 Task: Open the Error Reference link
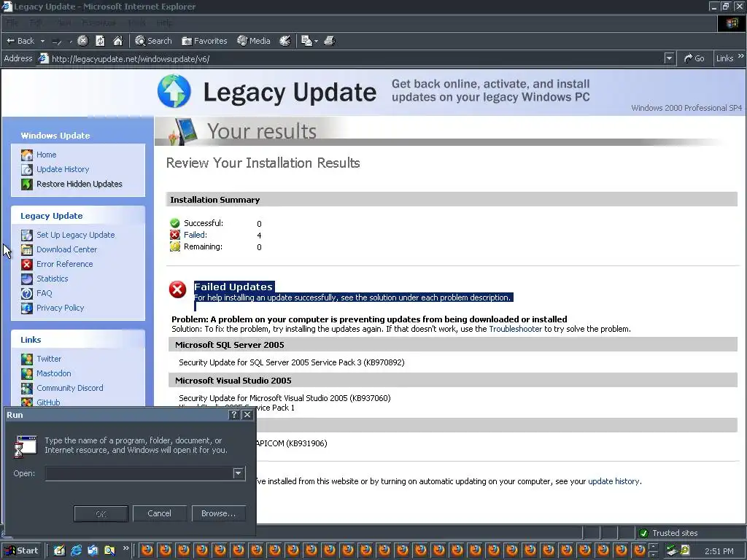tap(65, 264)
